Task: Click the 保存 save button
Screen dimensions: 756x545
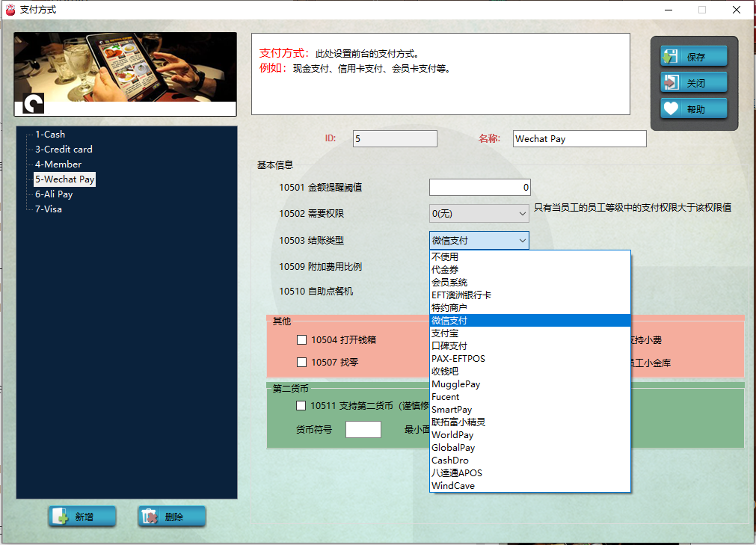Action: tap(693, 57)
